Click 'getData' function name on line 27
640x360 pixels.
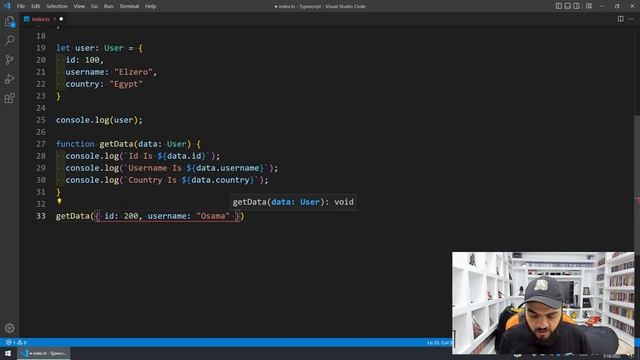116,144
